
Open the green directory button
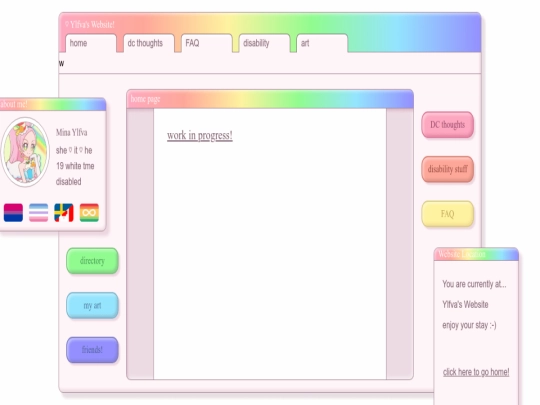point(92,261)
